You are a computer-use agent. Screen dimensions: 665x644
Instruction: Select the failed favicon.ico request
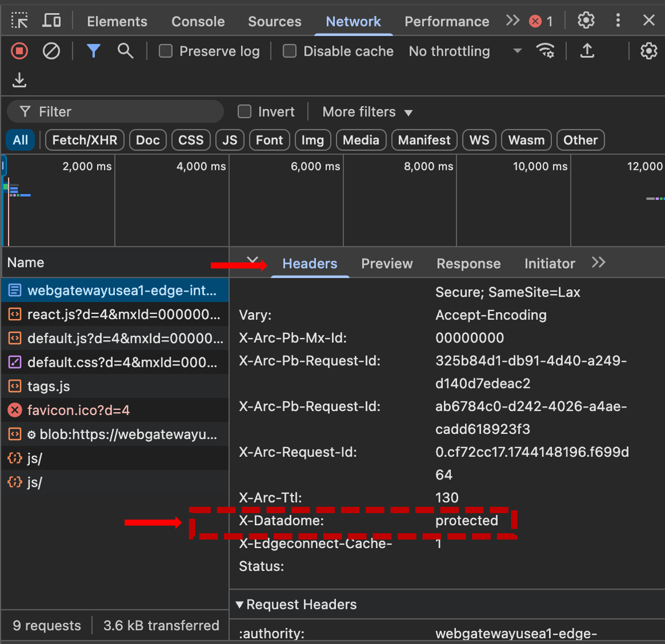pos(115,410)
